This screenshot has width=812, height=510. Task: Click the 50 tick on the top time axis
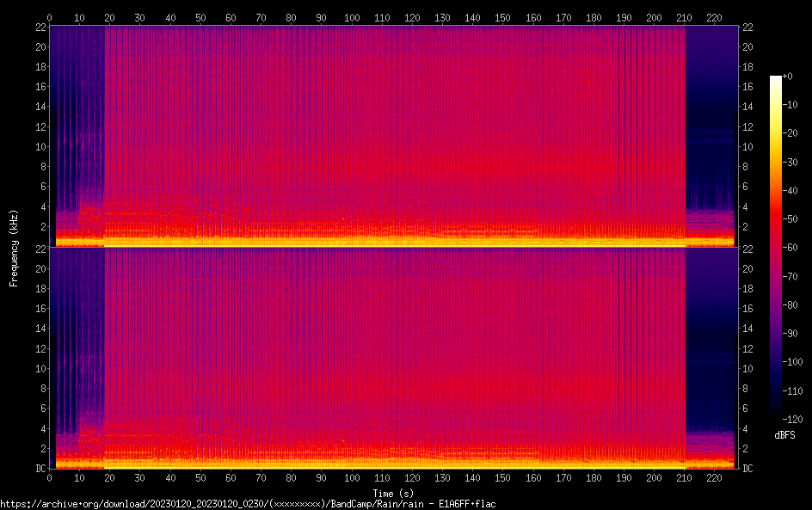200,17
